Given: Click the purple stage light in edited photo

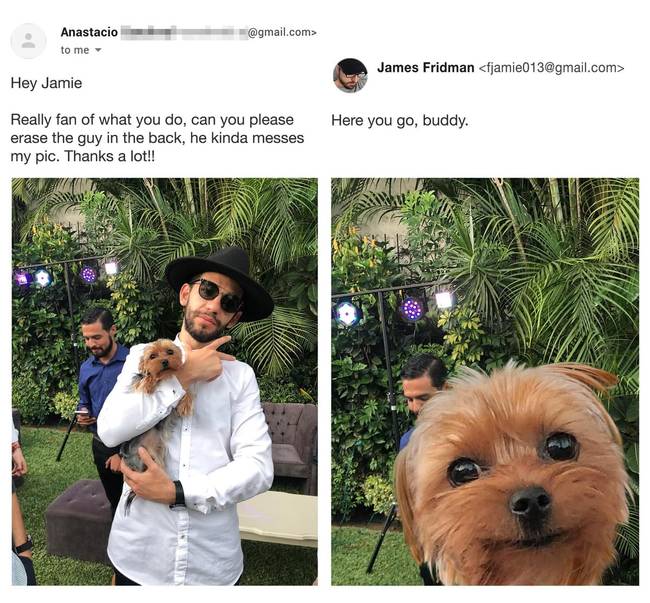Looking at the screenshot, I should click(412, 309).
